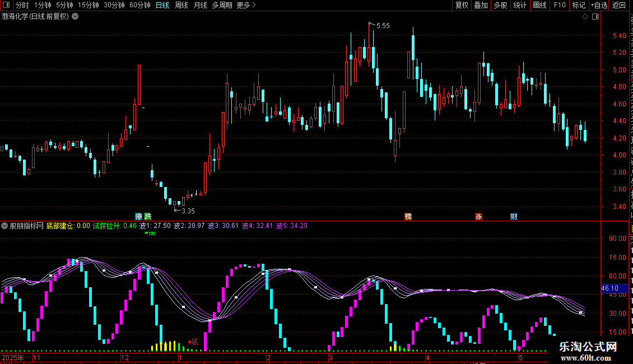Click the 榜 event marker

[x=408, y=217]
